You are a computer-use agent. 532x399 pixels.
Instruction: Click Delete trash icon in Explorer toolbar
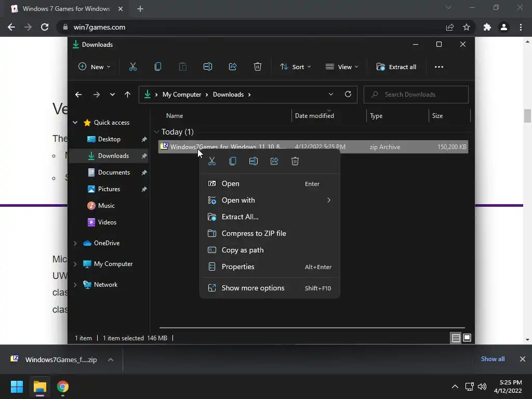pyautogui.click(x=258, y=67)
